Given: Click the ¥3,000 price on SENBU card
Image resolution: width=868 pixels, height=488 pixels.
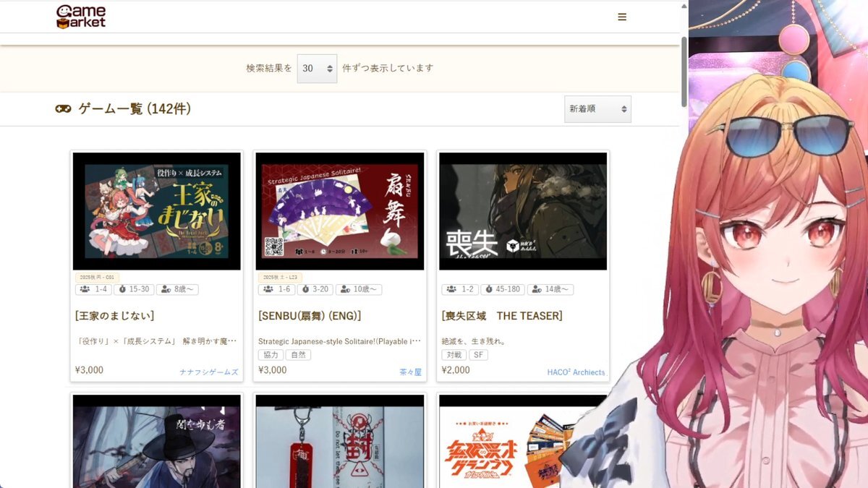Looking at the screenshot, I should coord(273,370).
